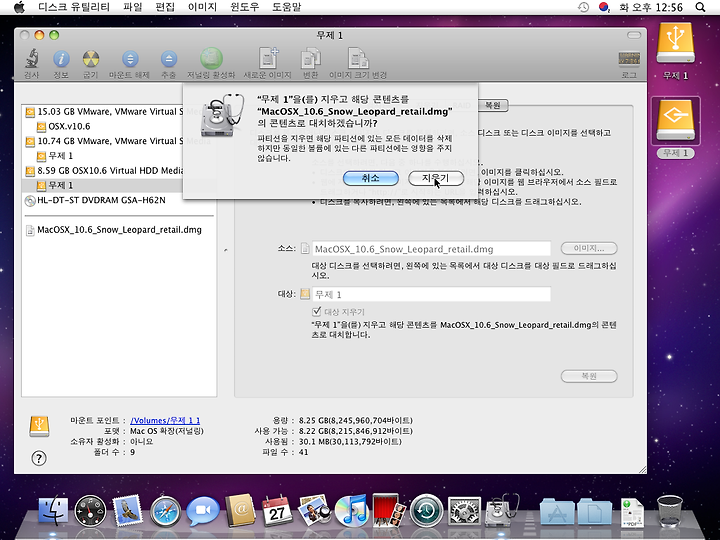Click the 대상 input field
The height and width of the screenshot is (540, 720).
(x=431, y=294)
